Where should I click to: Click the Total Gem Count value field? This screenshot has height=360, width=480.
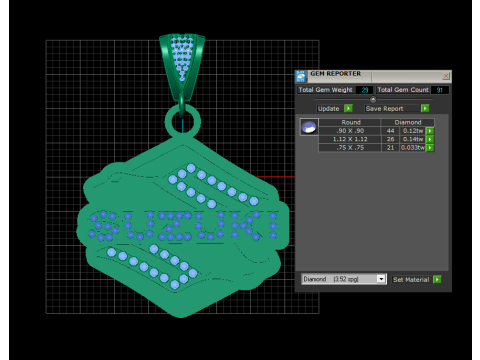440,90
